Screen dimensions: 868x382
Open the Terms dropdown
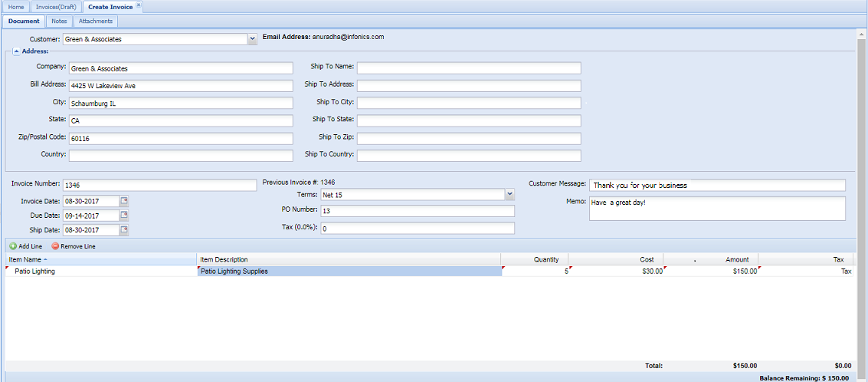(509, 195)
